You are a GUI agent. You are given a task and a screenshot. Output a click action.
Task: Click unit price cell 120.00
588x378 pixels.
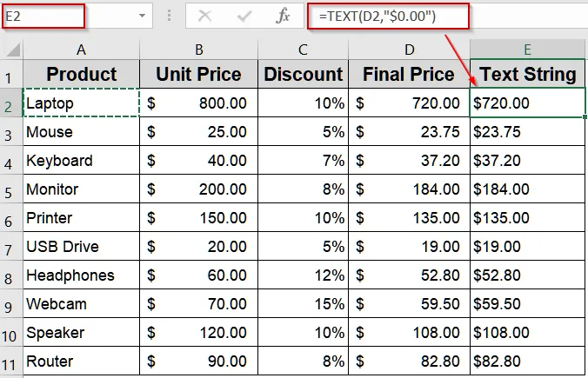pos(198,332)
